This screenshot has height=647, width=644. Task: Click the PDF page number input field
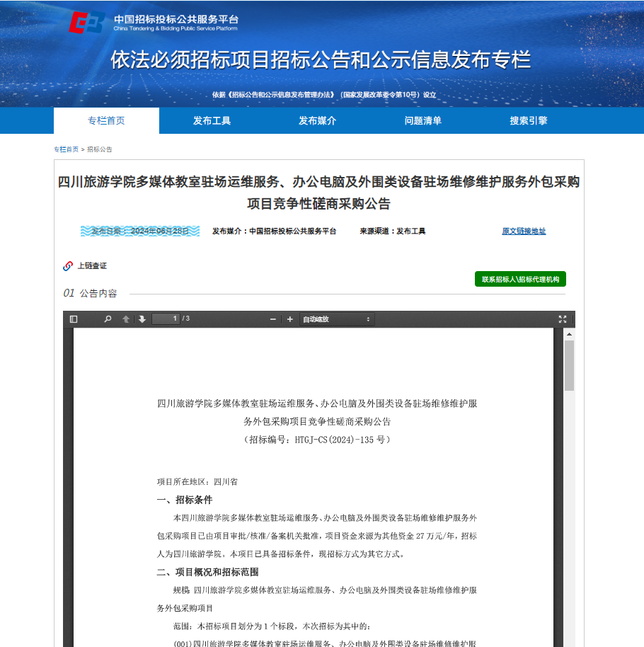[x=166, y=319]
